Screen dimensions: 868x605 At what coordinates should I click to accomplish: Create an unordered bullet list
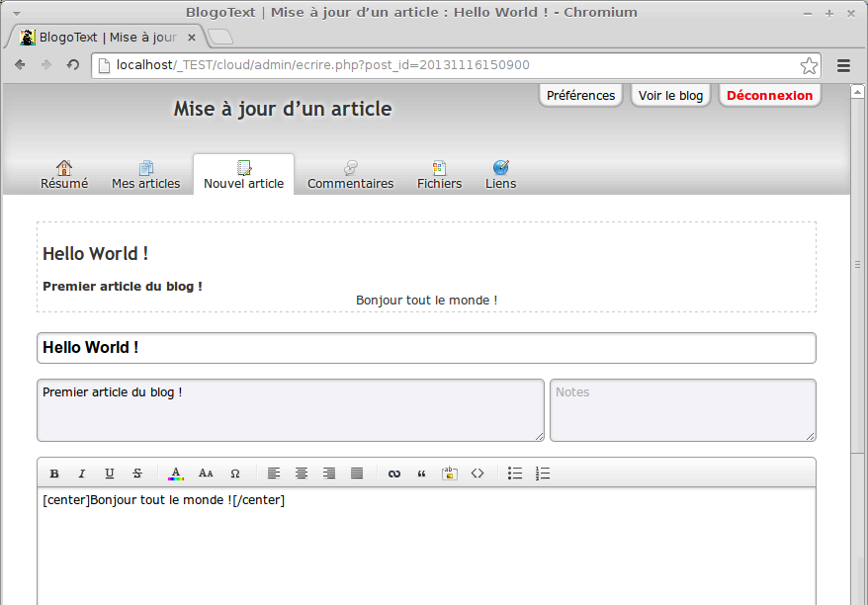pos(515,474)
